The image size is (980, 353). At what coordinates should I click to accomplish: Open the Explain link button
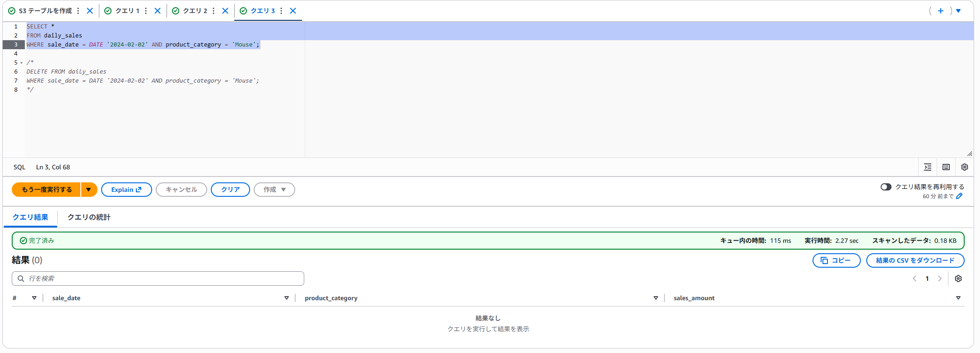[126, 190]
